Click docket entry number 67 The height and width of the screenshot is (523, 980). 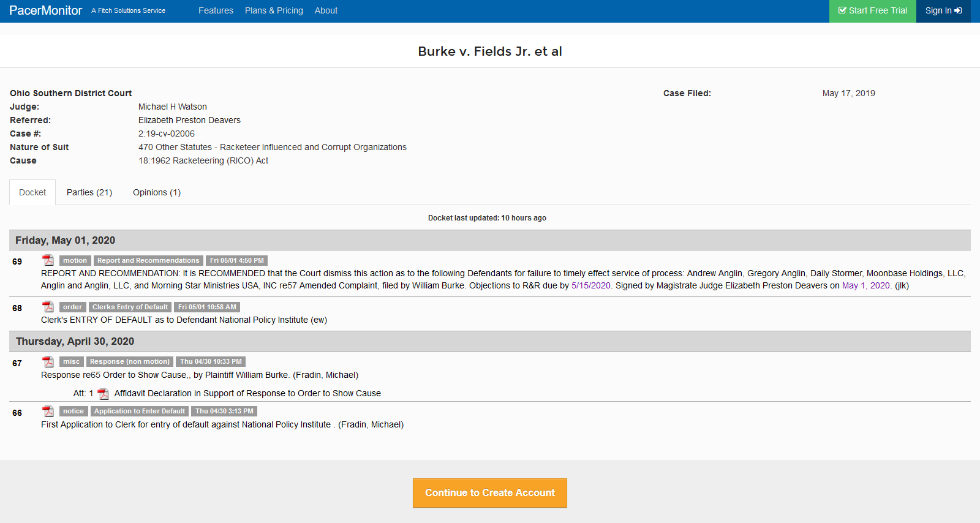(x=17, y=363)
